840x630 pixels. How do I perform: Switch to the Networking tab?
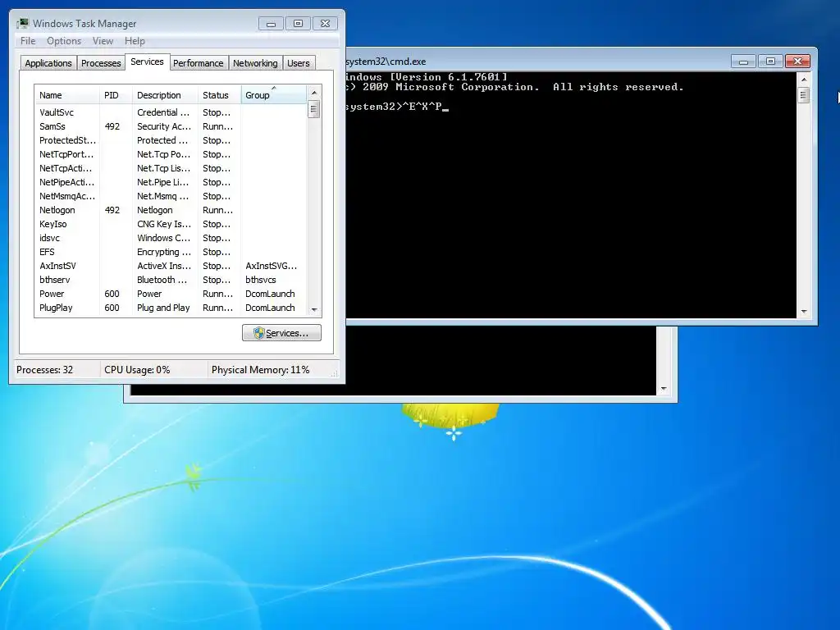click(255, 63)
